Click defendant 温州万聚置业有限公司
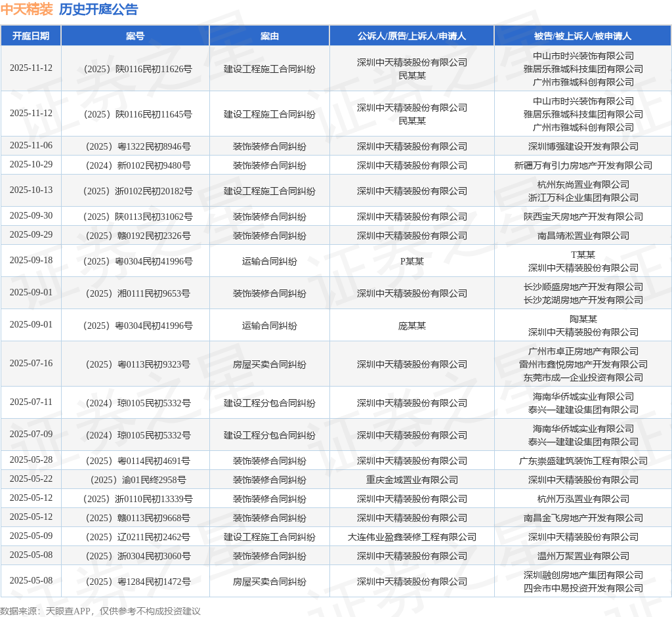Image resolution: width=672 pixels, height=617 pixels. (583, 556)
